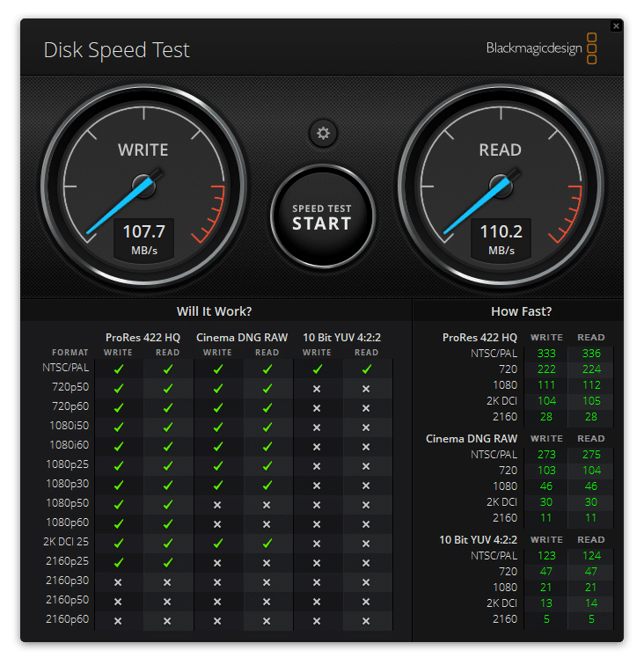The image size is (644, 665).
Task: Click ProRes NTSC/PAL write value 333
Action: tap(546, 354)
